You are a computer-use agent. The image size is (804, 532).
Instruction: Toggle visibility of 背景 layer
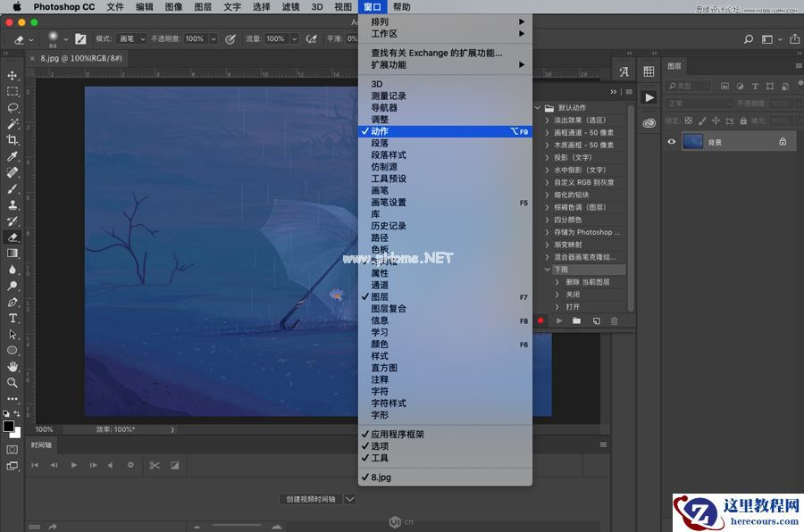click(671, 142)
